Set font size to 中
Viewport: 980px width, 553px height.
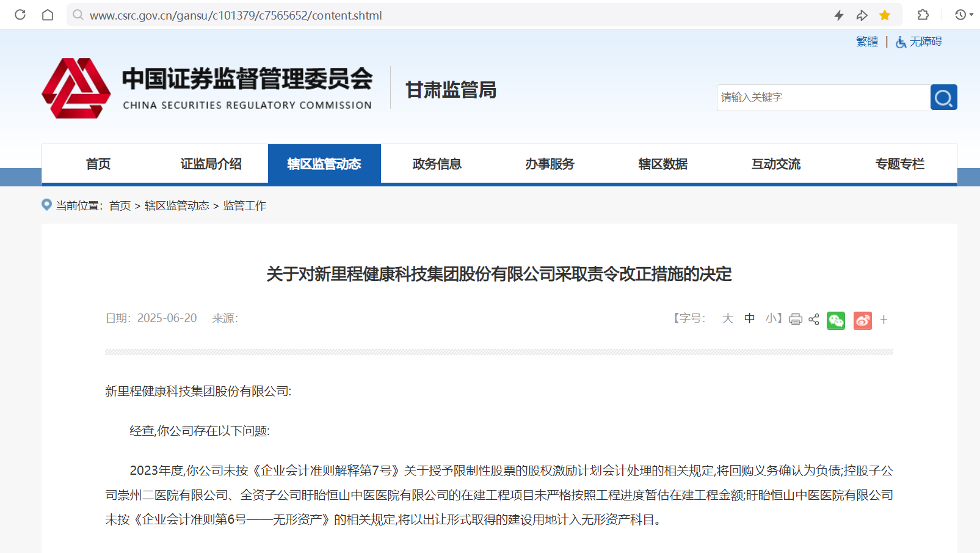pyautogui.click(x=750, y=318)
